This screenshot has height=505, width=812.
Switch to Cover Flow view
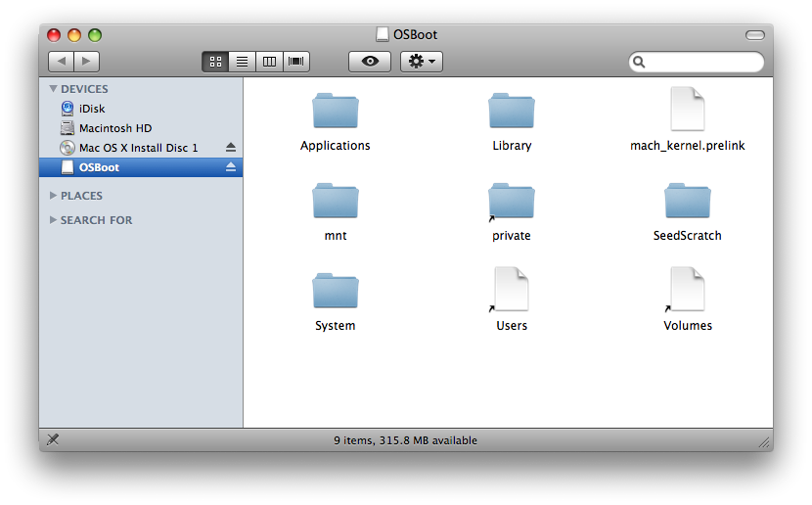[295, 62]
